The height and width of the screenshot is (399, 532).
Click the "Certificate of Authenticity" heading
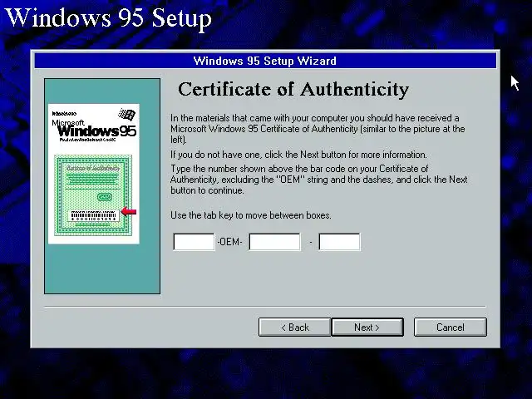293,89
